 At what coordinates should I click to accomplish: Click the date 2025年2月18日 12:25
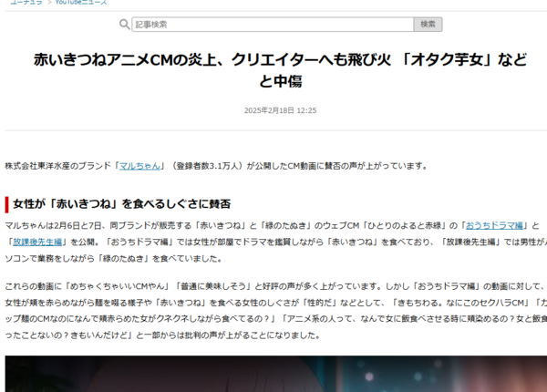tap(281, 110)
